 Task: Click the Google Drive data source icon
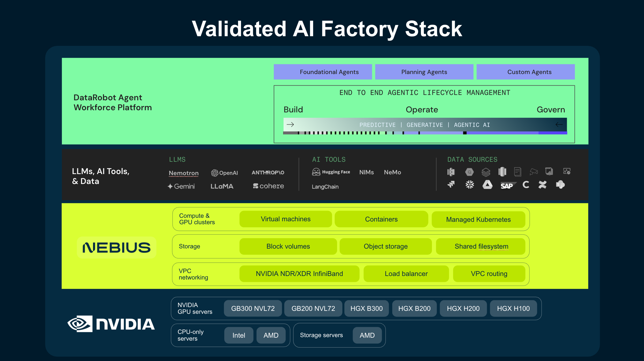[x=487, y=185]
